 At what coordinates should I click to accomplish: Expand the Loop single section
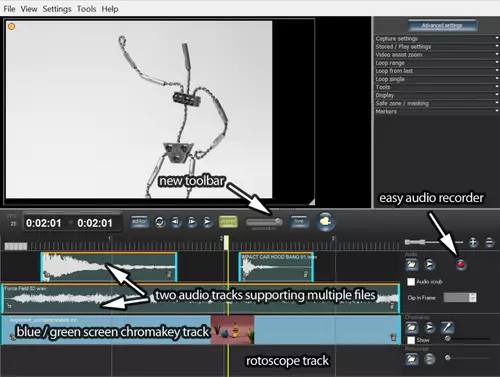pos(436,79)
